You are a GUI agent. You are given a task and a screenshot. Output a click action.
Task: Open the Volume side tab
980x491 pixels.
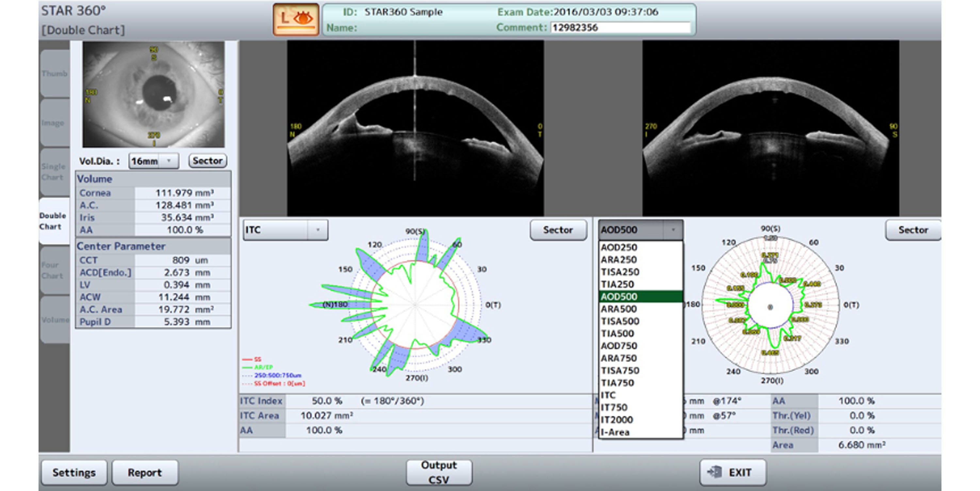(55, 320)
